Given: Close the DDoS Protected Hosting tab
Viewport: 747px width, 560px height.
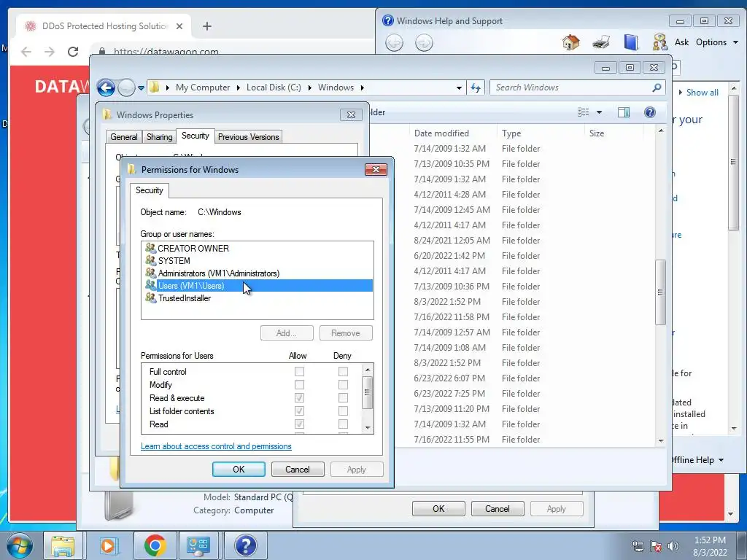Looking at the screenshot, I should 179,26.
